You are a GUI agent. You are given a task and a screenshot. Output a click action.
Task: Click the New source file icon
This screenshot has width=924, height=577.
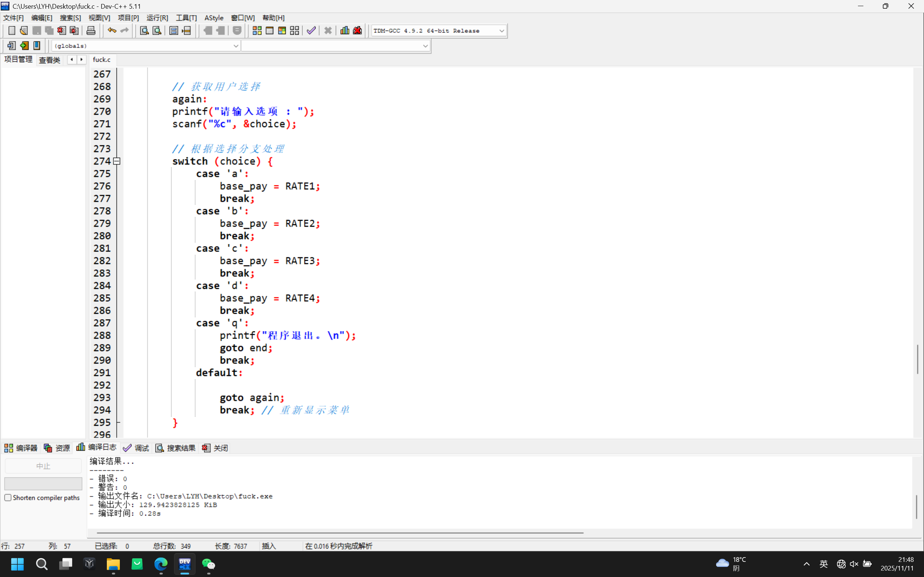(12, 31)
